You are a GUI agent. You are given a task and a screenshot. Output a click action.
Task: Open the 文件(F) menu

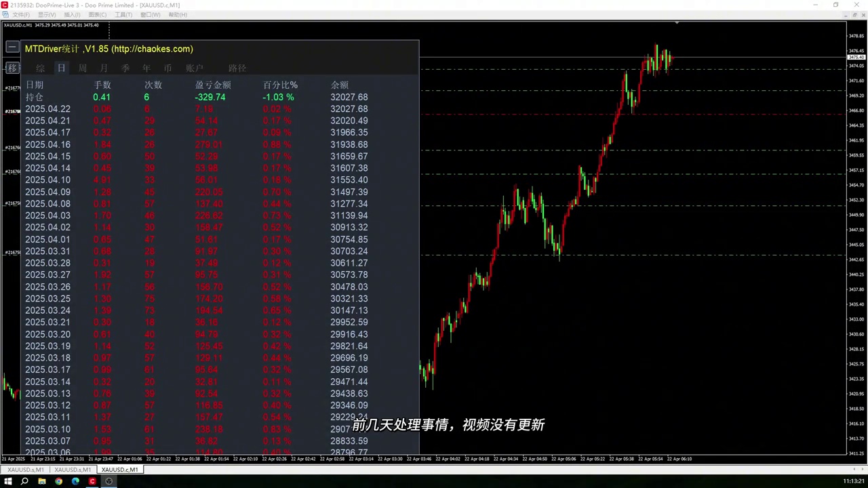coord(21,14)
